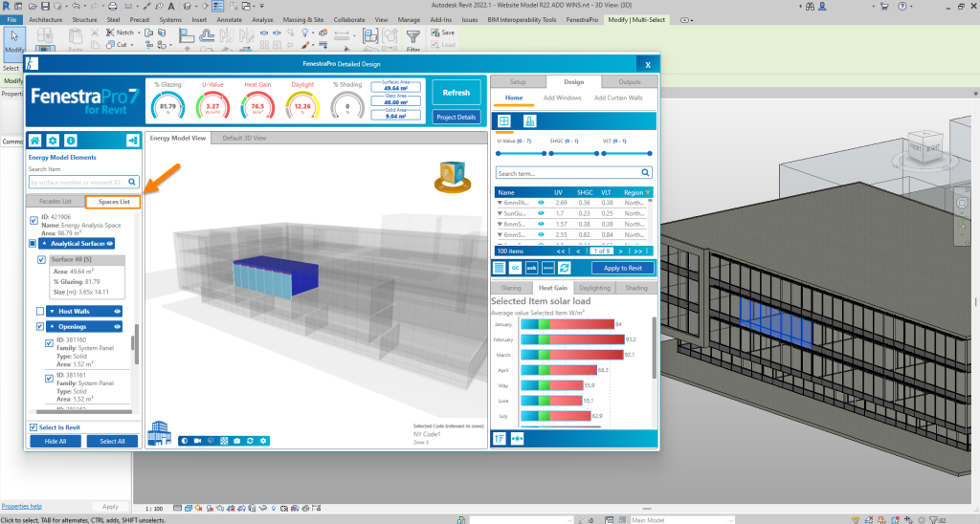Screen dimensions: 980x524
Task: Uncheck opening ID 381161
Action: pyautogui.click(x=49, y=379)
